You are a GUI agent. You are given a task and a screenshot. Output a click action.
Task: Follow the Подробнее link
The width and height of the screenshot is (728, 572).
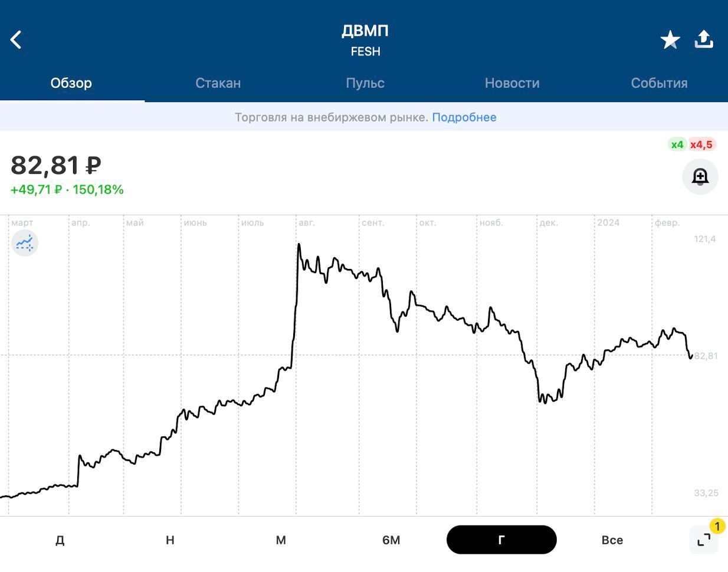[464, 117]
